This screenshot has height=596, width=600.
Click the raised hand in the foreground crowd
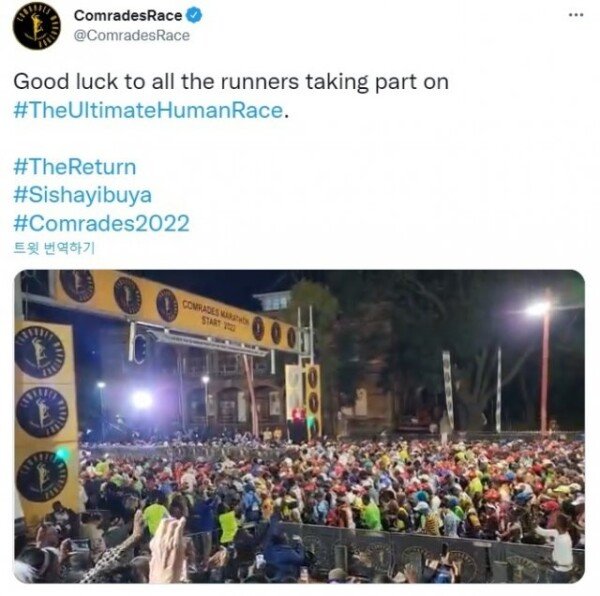(168, 545)
